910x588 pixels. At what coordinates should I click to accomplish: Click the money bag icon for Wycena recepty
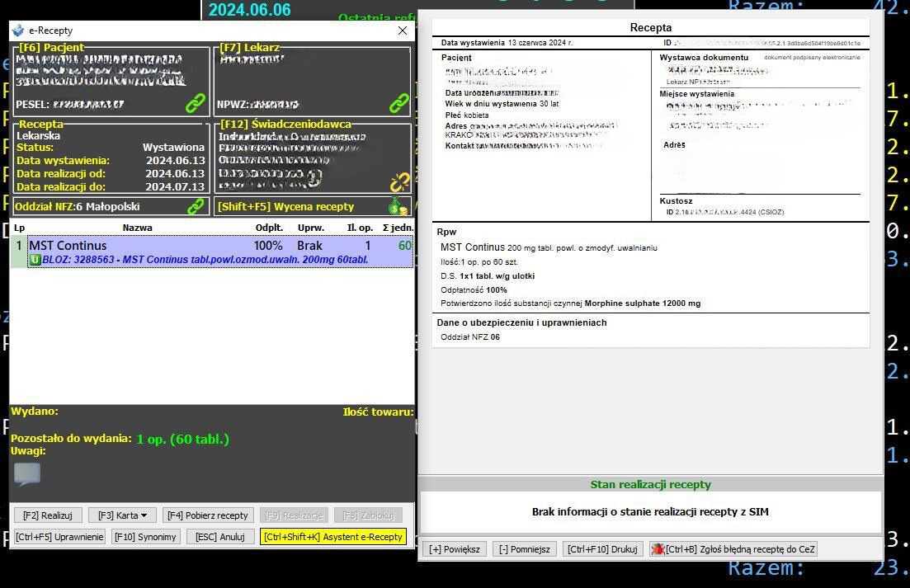tap(398, 206)
